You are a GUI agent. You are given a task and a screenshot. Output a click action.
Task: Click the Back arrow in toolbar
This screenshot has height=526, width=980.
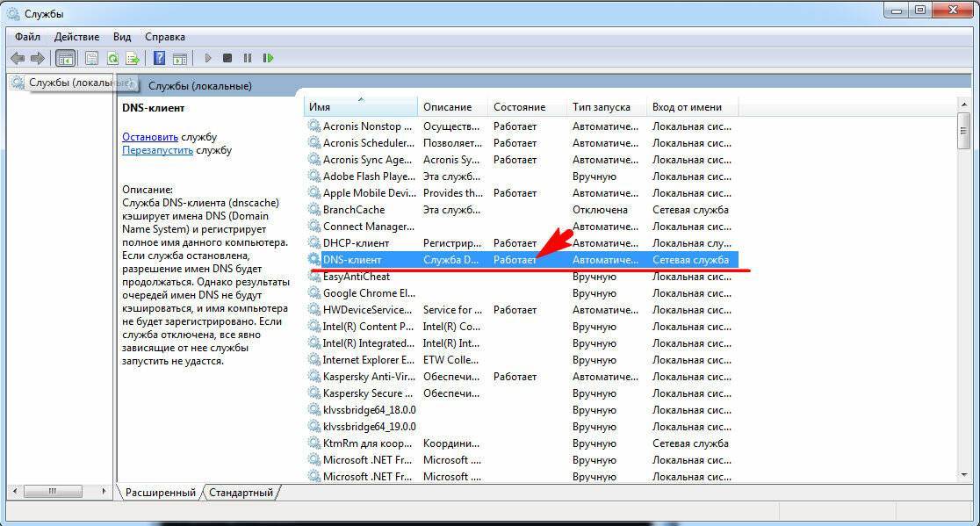coord(17,58)
